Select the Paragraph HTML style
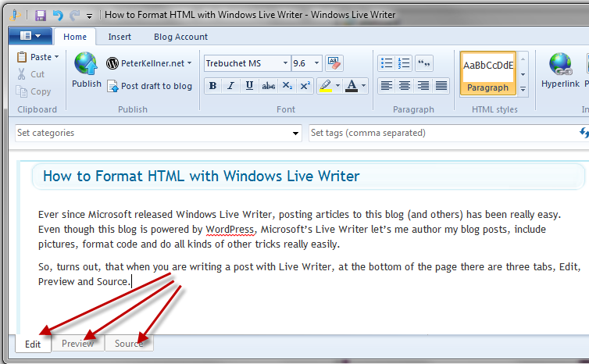This screenshot has width=589, height=364. 487,73
